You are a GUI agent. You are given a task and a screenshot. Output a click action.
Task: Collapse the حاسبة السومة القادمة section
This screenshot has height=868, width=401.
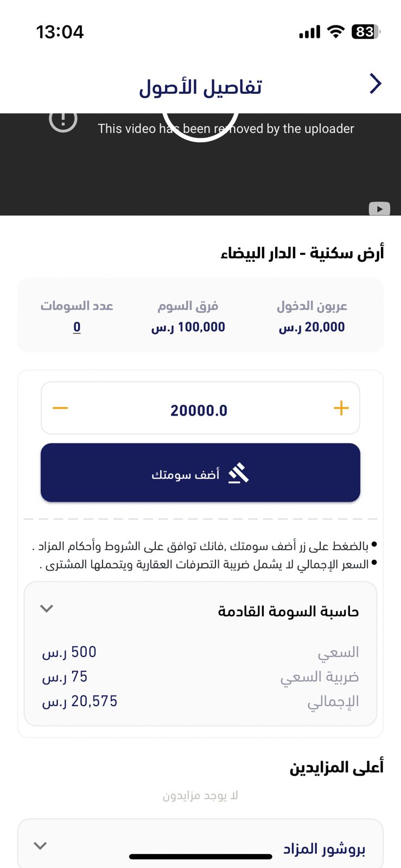coord(47,609)
